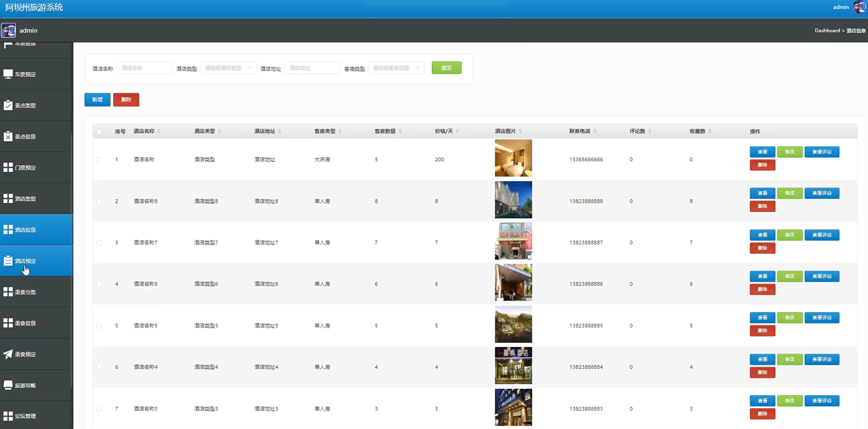
Task: Click the 论坛管理 grid icon
Action: (8, 416)
